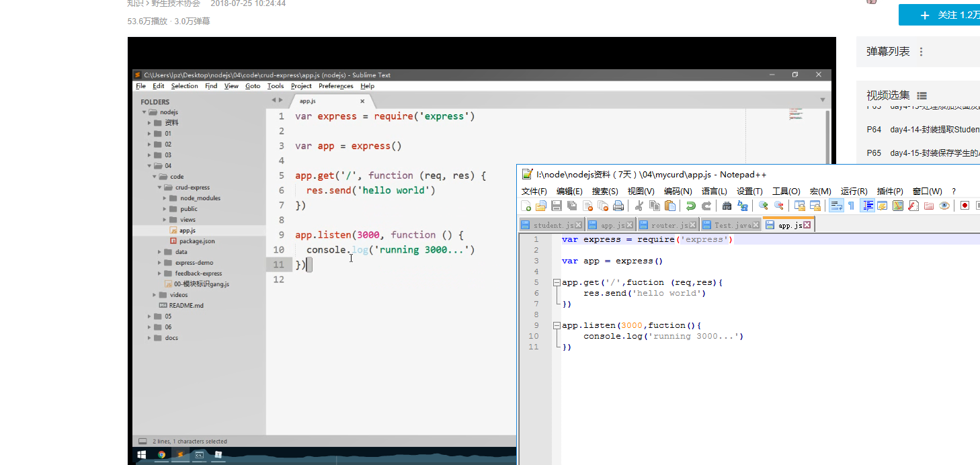Toggle the file monitoring eye icon

click(x=944, y=206)
